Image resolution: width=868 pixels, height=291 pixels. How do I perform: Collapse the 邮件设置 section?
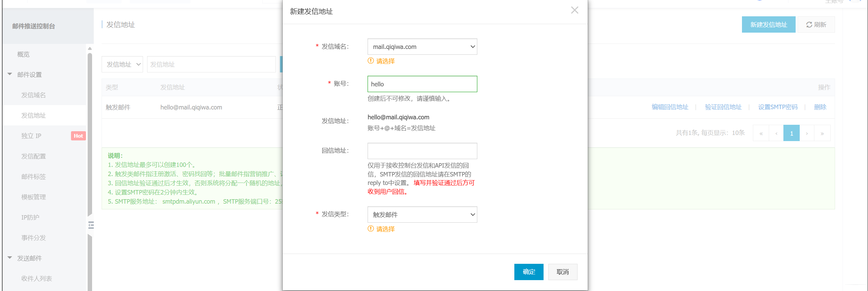10,74
